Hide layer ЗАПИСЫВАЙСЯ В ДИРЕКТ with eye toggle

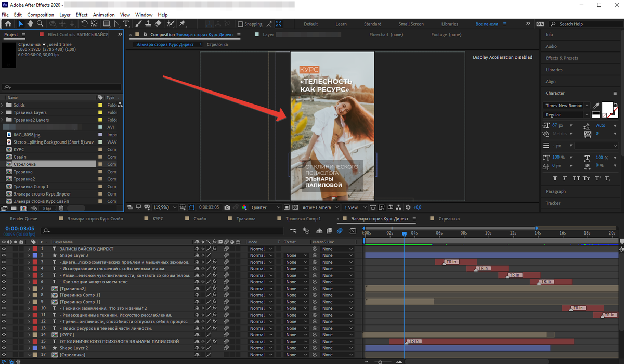click(4, 249)
